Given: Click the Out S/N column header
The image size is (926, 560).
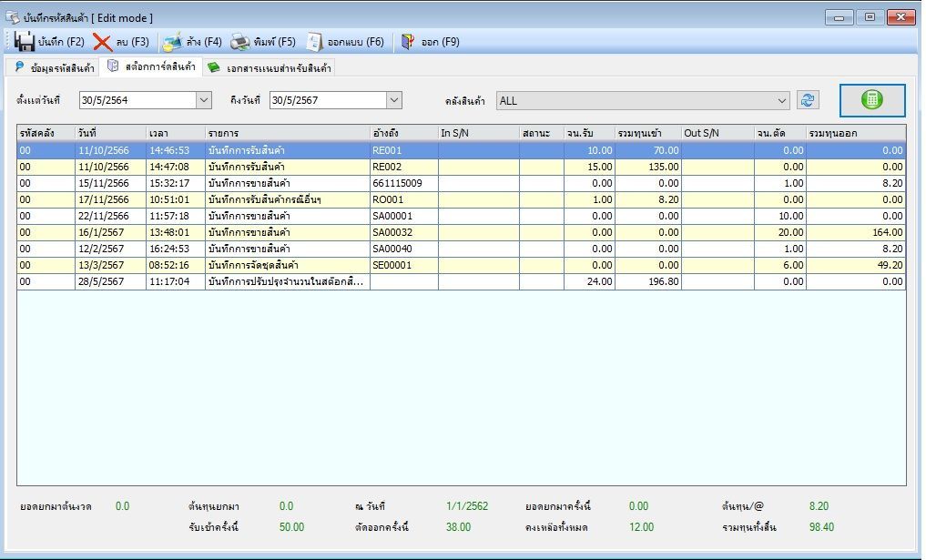Looking at the screenshot, I should 717,134.
